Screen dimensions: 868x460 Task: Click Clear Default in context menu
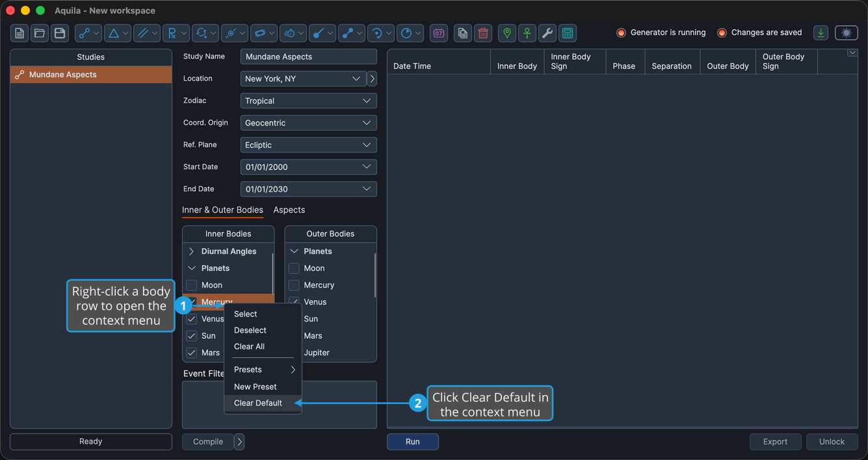pos(263,403)
